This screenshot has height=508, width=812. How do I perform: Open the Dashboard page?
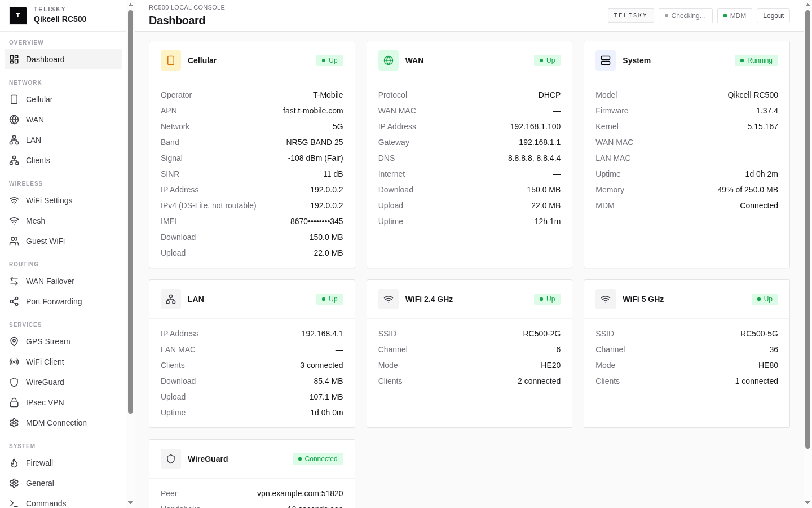click(63, 59)
